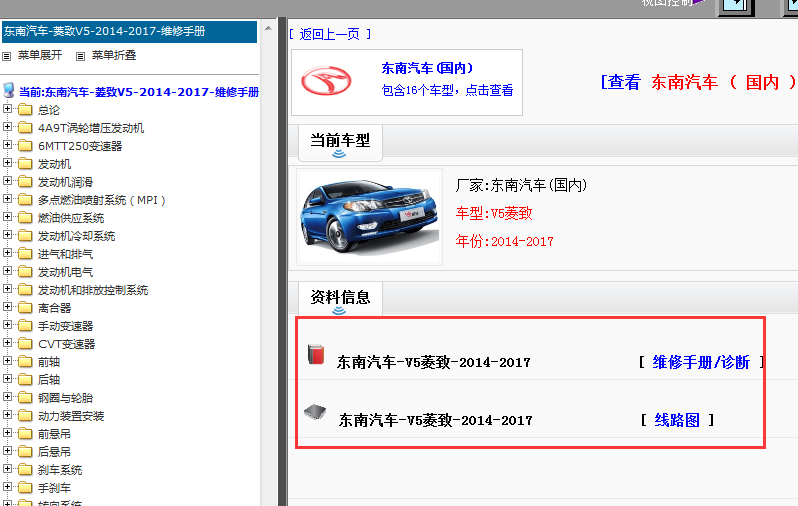
Task: Expand the 发动机 tree node
Action: (x=7, y=163)
